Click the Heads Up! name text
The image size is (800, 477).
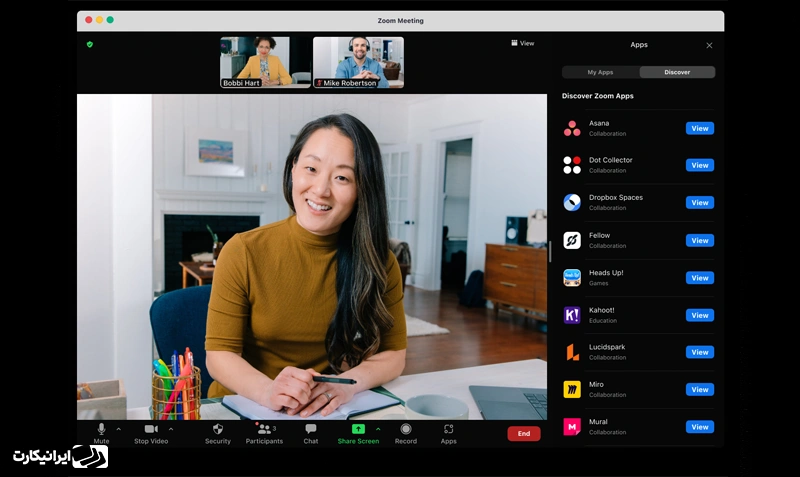coord(606,272)
